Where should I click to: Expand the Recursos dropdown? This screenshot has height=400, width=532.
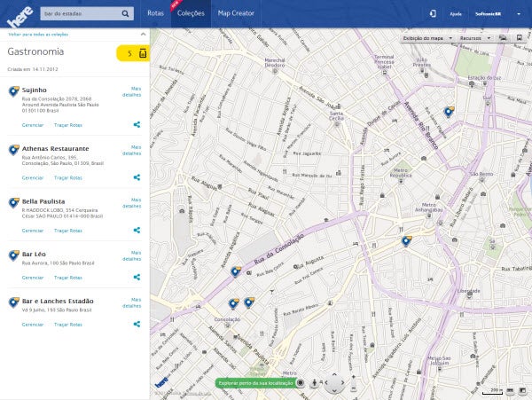[474, 39]
